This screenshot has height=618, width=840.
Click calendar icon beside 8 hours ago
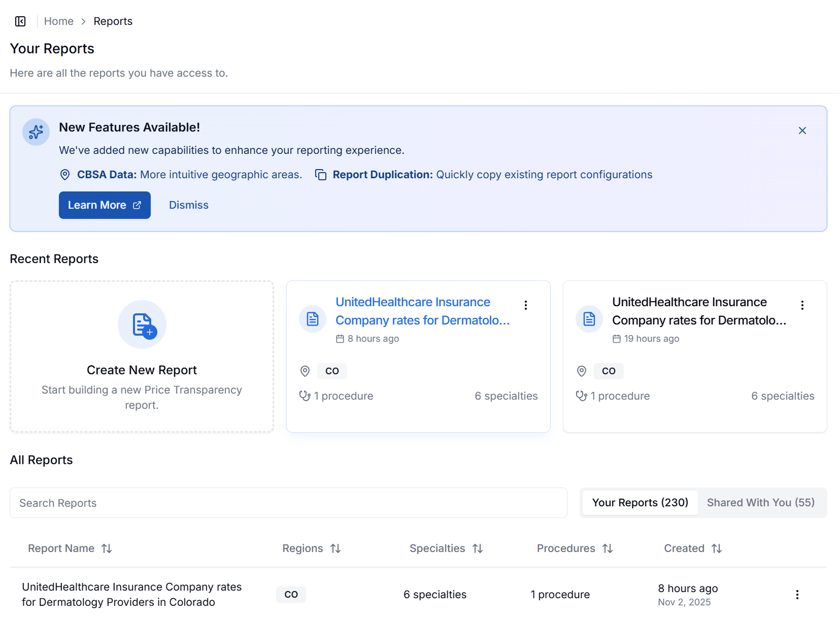pyautogui.click(x=340, y=339)
